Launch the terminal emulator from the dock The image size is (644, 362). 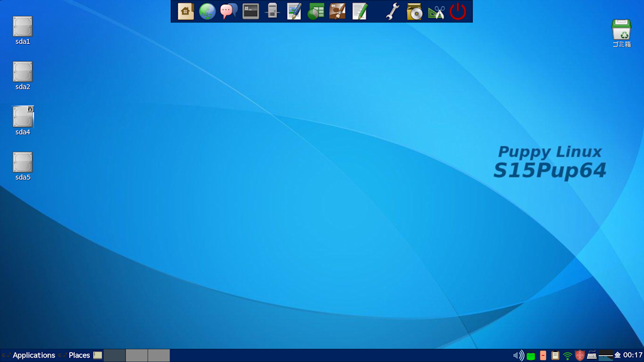(251, 11)
